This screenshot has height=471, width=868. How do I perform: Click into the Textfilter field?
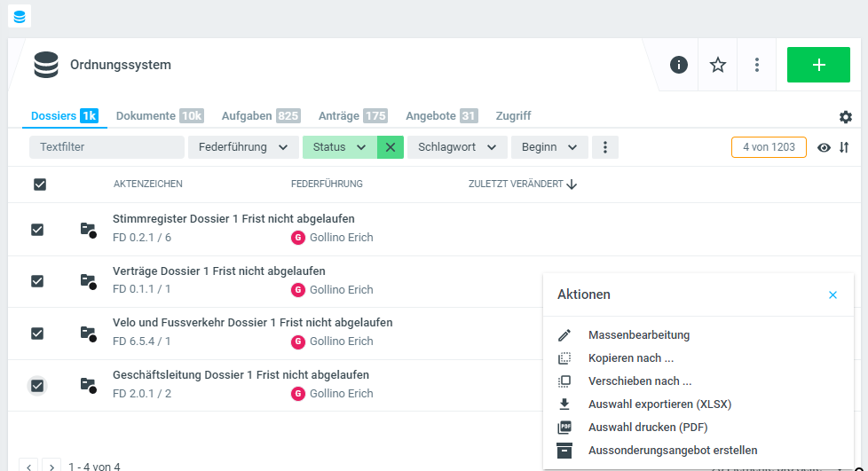107,147
